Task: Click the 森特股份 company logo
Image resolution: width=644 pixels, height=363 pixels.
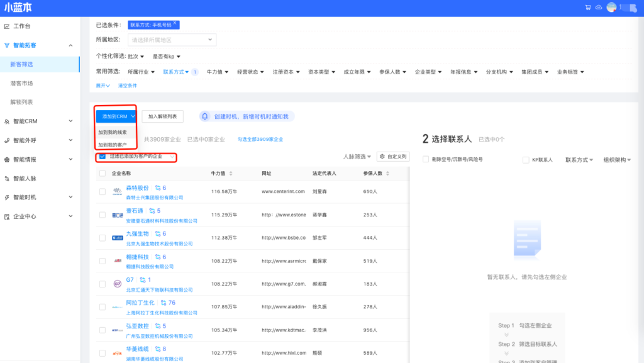Action: click(x=117, y=191)
